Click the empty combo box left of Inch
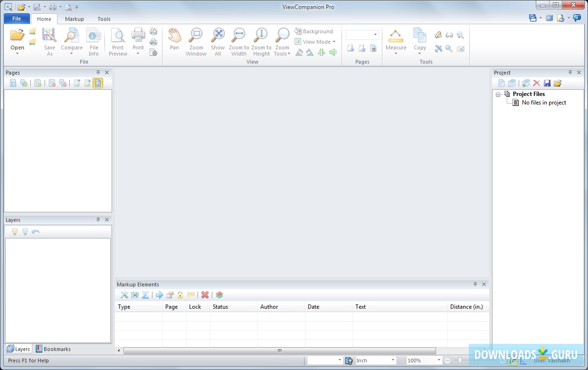The image size is (588, 370). coord(325,361)
